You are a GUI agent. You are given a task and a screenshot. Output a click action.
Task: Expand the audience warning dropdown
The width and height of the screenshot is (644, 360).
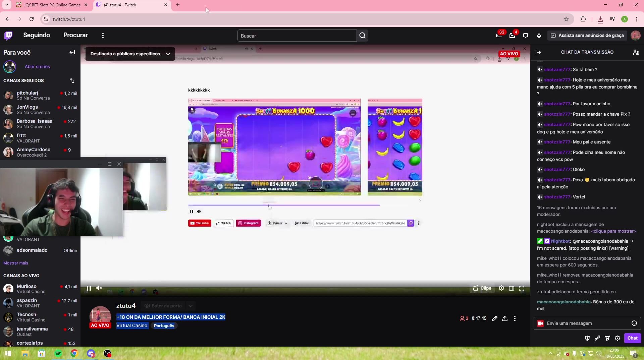pyautogui.click(x=168, y=54)
